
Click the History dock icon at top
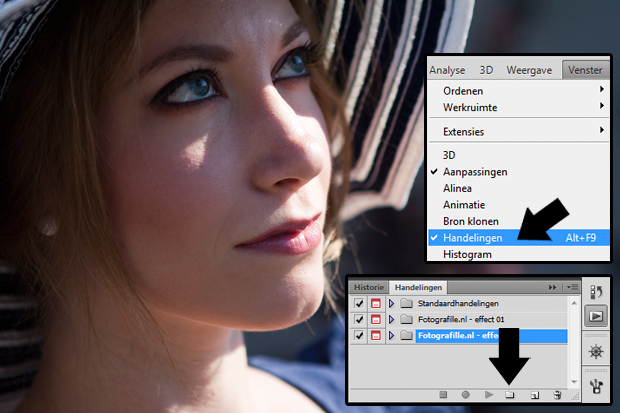[x=596, y=293]
